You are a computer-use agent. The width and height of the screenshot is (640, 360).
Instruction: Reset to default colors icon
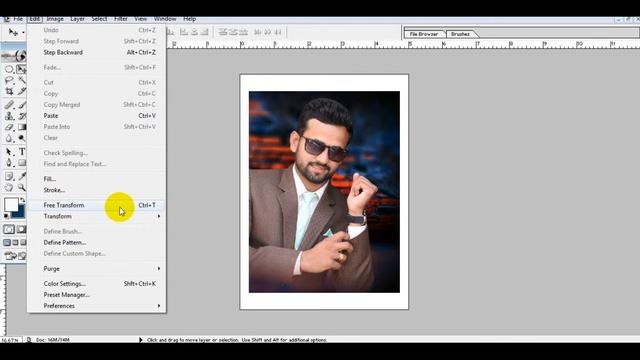7,216
